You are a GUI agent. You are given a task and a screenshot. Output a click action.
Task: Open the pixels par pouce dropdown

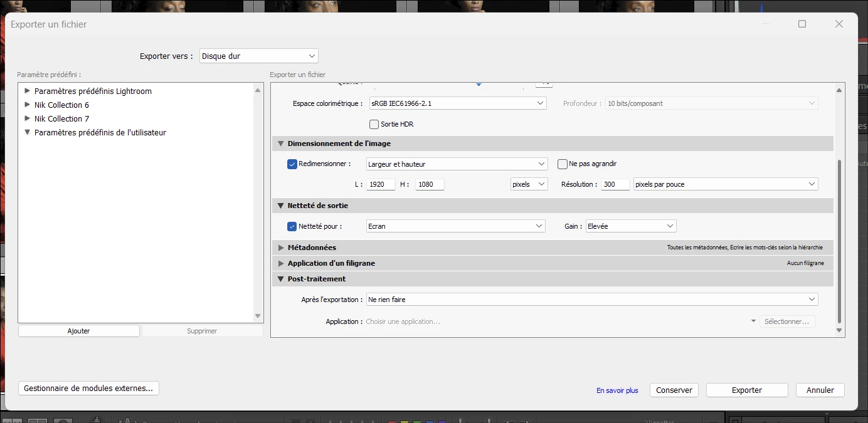click(x=726, y=184)
